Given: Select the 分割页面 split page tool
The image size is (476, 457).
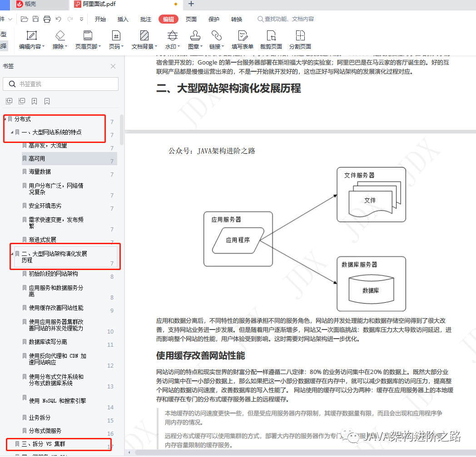Looking at the screenshot, I should [299, 39].
